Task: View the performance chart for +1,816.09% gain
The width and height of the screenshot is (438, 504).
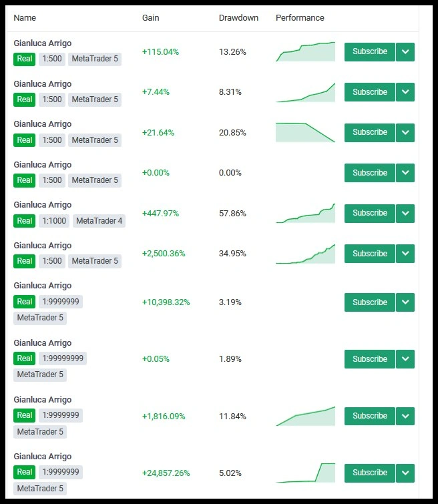Action: coord(306,417)
